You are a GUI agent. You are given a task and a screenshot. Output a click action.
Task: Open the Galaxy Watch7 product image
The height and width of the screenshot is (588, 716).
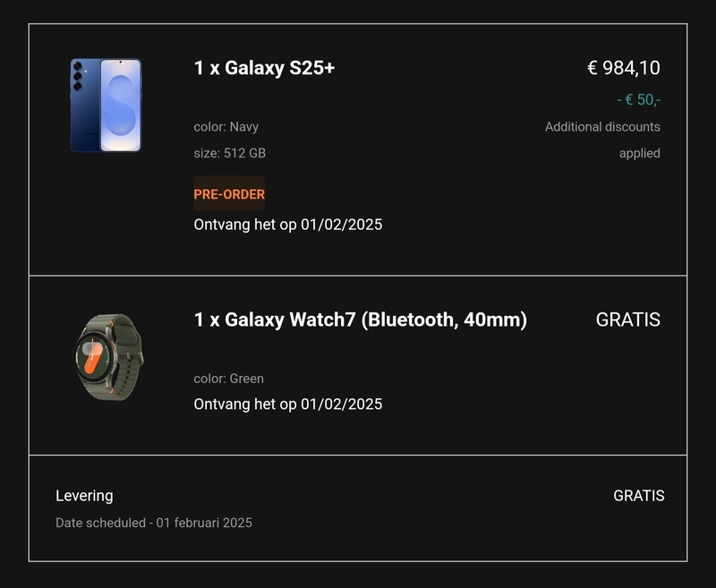click(109, 357)
